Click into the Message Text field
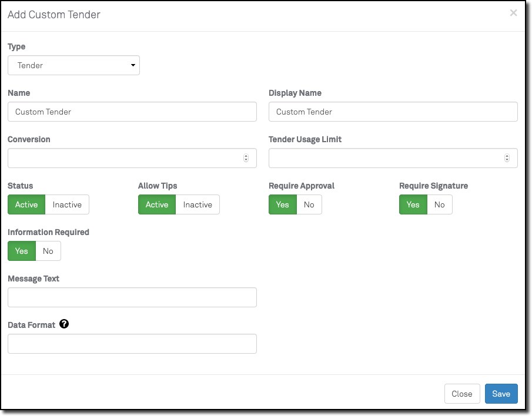Viewport: 532px width, 416px height. tap(132, 297)
